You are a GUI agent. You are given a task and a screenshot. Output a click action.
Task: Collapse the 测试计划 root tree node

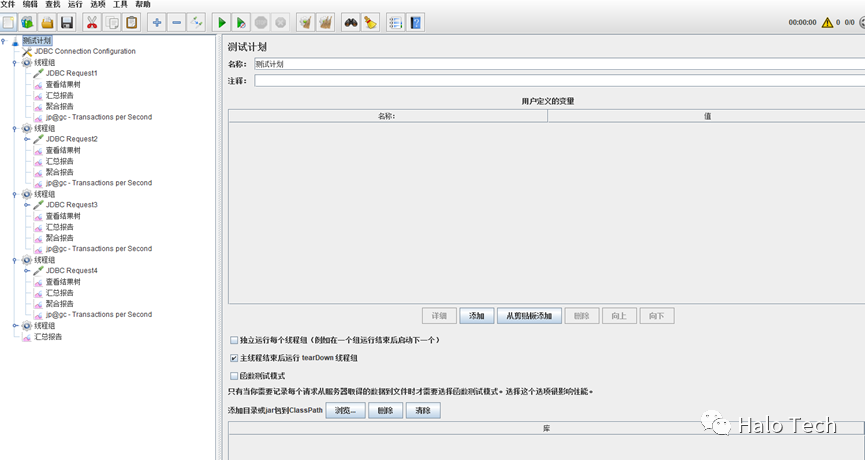pos(3,41)
